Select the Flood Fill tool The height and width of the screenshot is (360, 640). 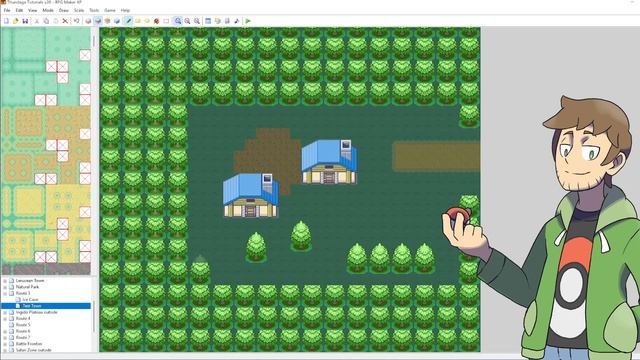[156, 21]
